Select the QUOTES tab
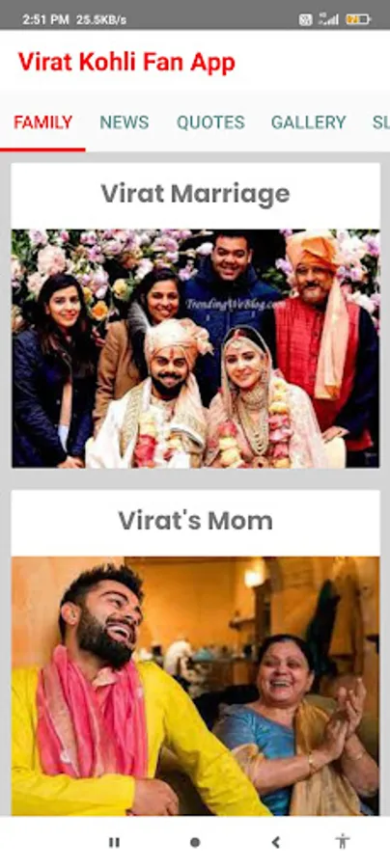The image size is (390, 868). (x=210, y=122)
